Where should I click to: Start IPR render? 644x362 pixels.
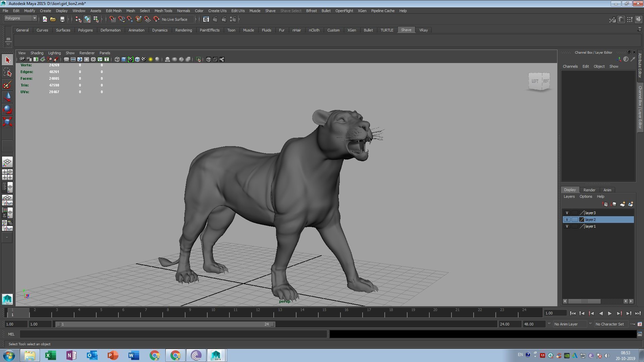pyautogui.click(x=224, y=19)
